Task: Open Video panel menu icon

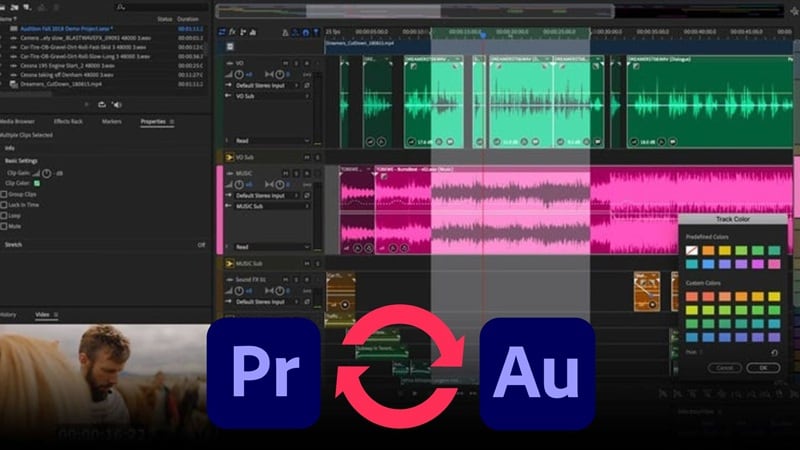Action: coord(56,315)
